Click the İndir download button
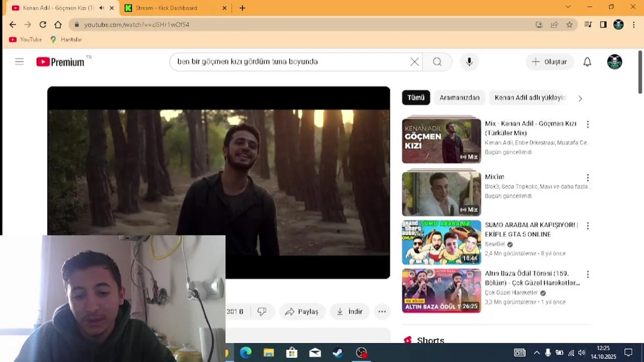Screen dimensions: 644x362 click(350, 312)
